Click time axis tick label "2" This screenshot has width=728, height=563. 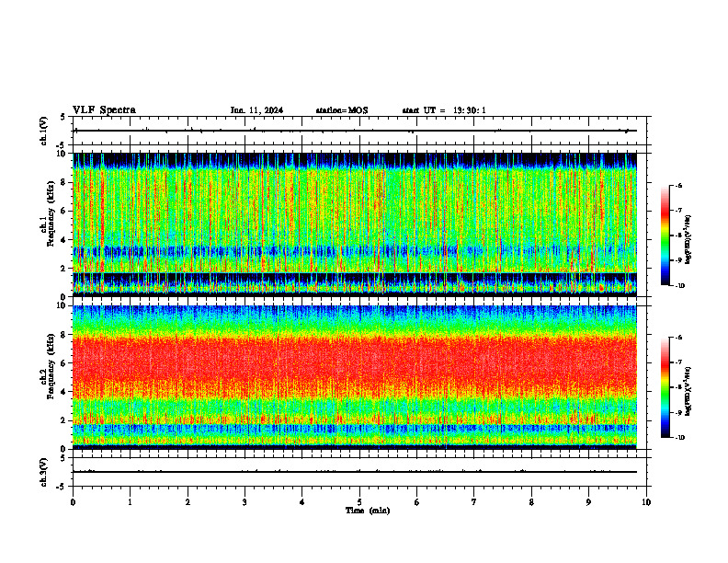point(188,502)
